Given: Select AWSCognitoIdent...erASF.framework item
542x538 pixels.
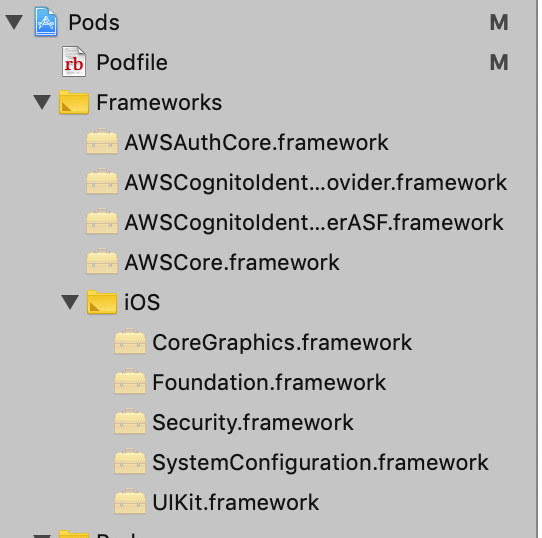Looking at the screenshot, I should [314, 222].
